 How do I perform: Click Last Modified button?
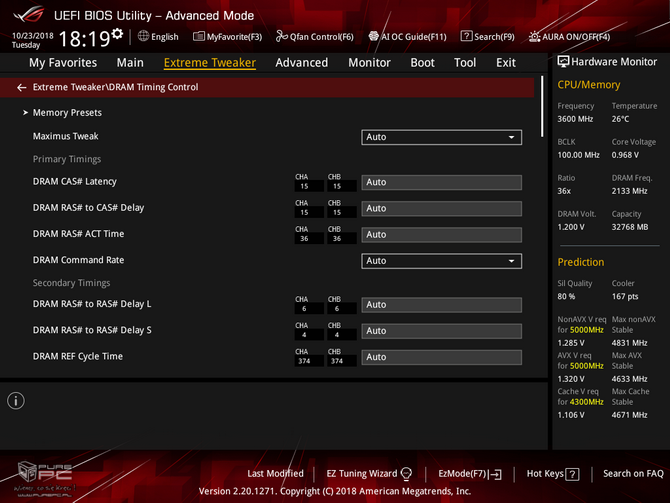(275, 474)
